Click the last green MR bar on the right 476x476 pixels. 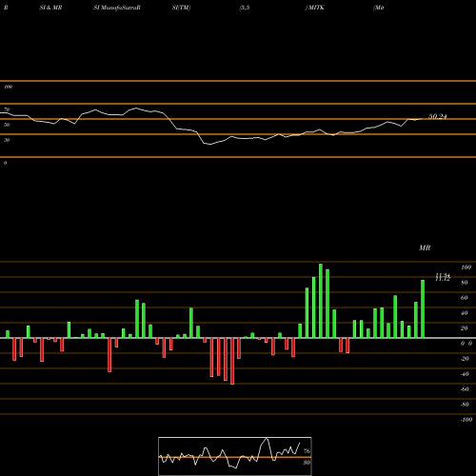click(423, 309)
